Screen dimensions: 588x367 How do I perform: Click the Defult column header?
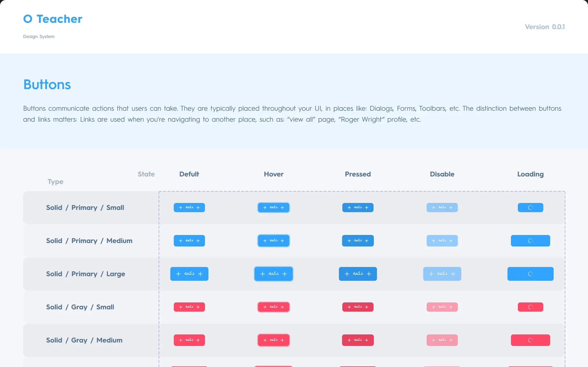click(189, 174)
